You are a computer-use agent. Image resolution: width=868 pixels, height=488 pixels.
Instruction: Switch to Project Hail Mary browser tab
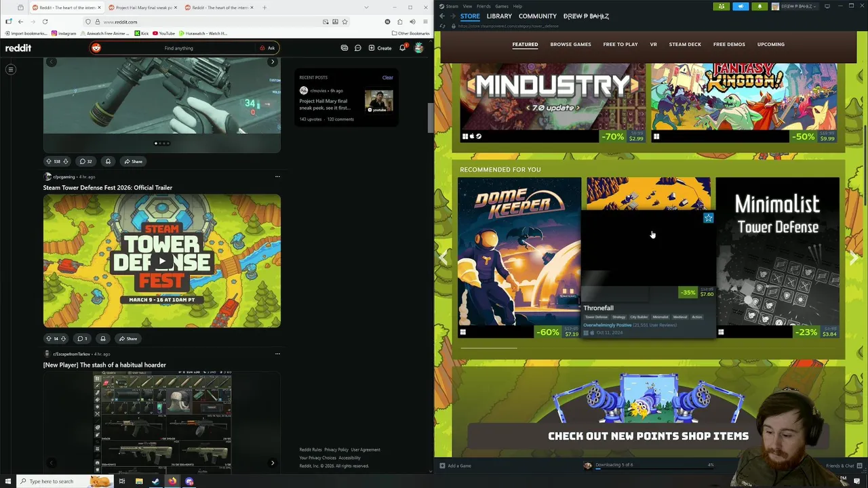pos(143,7)
